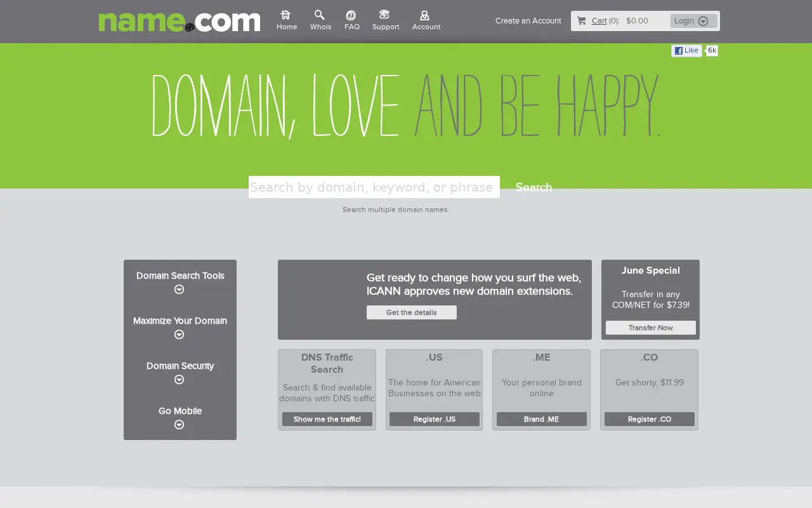Screen dimensions: 812x508
Task: Click the Domain Security label
Action: pos(180,366)
